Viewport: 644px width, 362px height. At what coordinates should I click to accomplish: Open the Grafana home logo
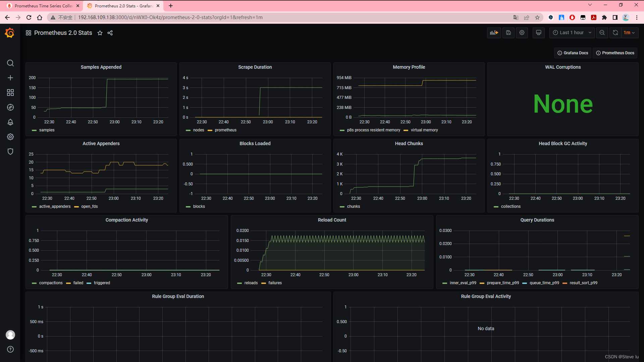coord(10,33)
